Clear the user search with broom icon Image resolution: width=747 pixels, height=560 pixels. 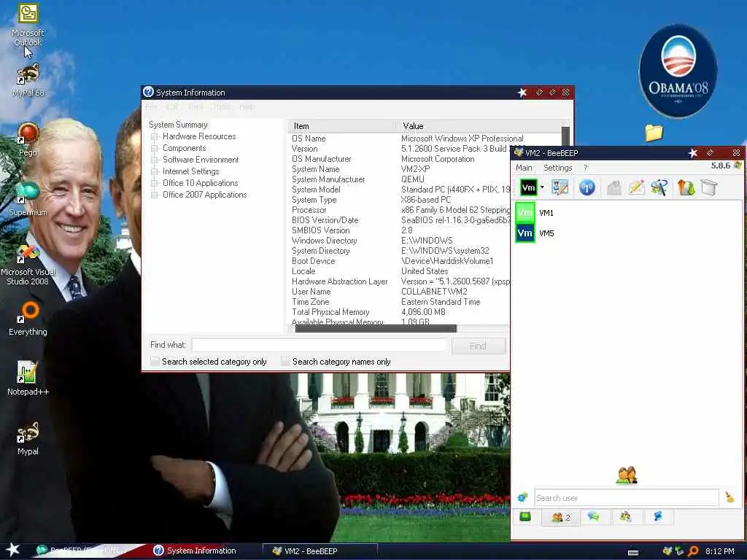coord(729,497)
